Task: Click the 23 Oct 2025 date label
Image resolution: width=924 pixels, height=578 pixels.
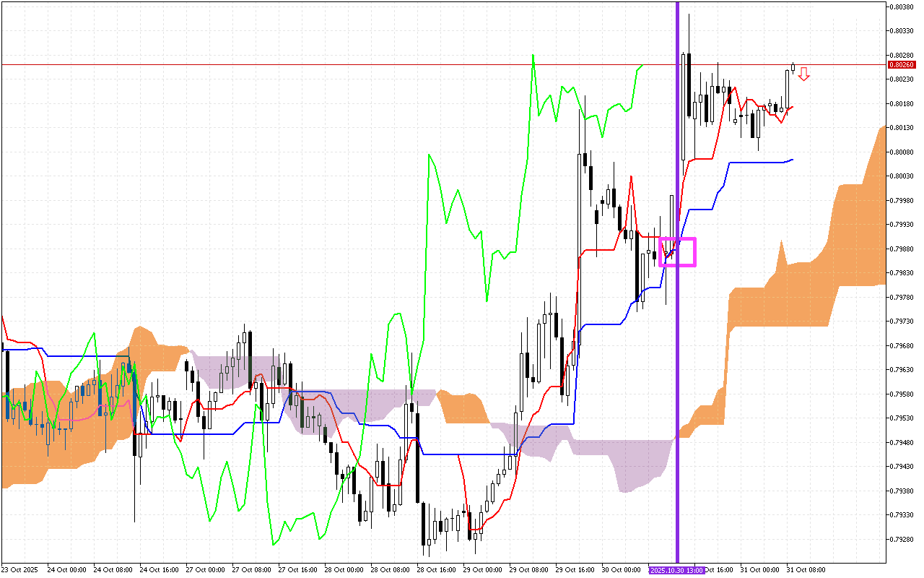Action: (22, 570)
